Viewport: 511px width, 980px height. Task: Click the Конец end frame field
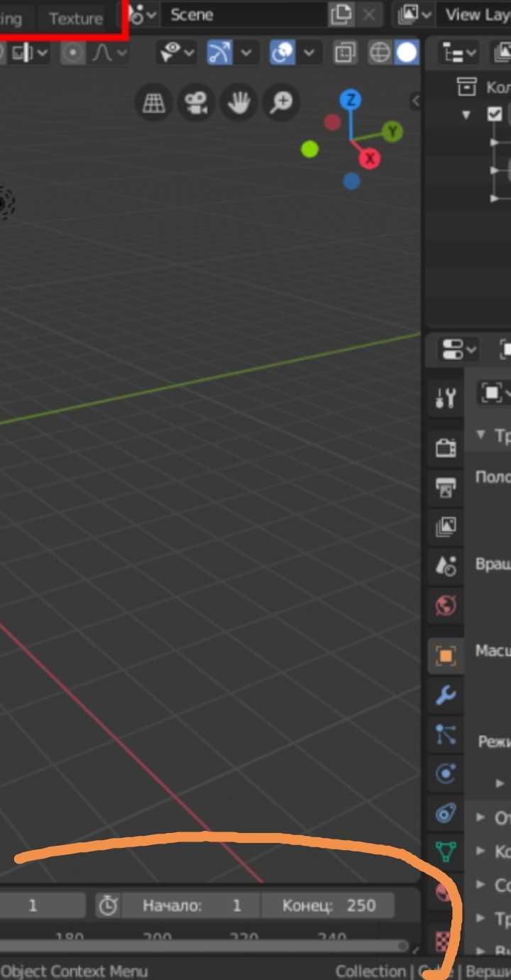(x=328, y=905)
